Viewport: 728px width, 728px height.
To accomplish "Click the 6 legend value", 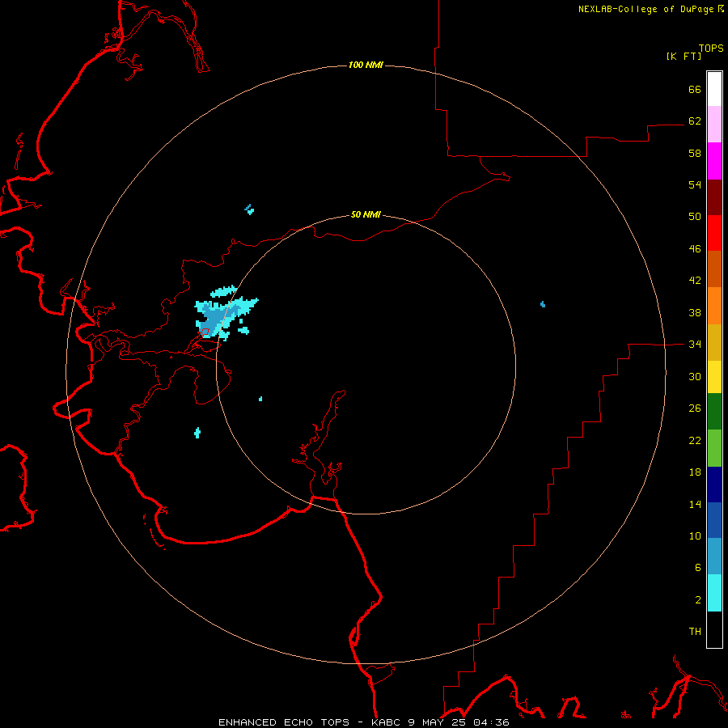I will [x=698, y=567].
